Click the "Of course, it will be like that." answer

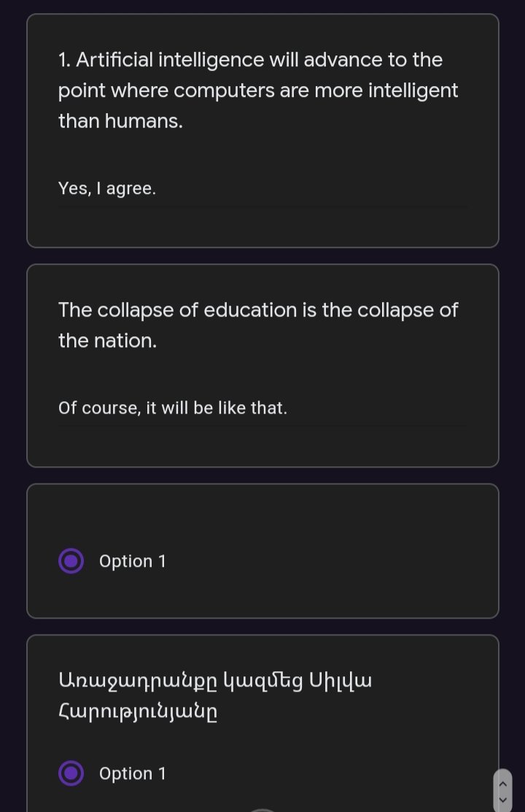pos(173,408)
